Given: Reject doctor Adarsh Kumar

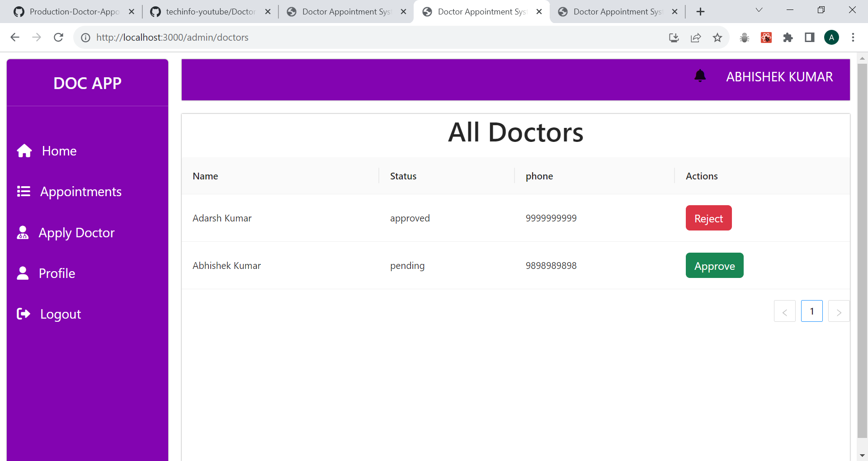Looking at the screenshot, I should pyautogui.click(x=708, y=218).
